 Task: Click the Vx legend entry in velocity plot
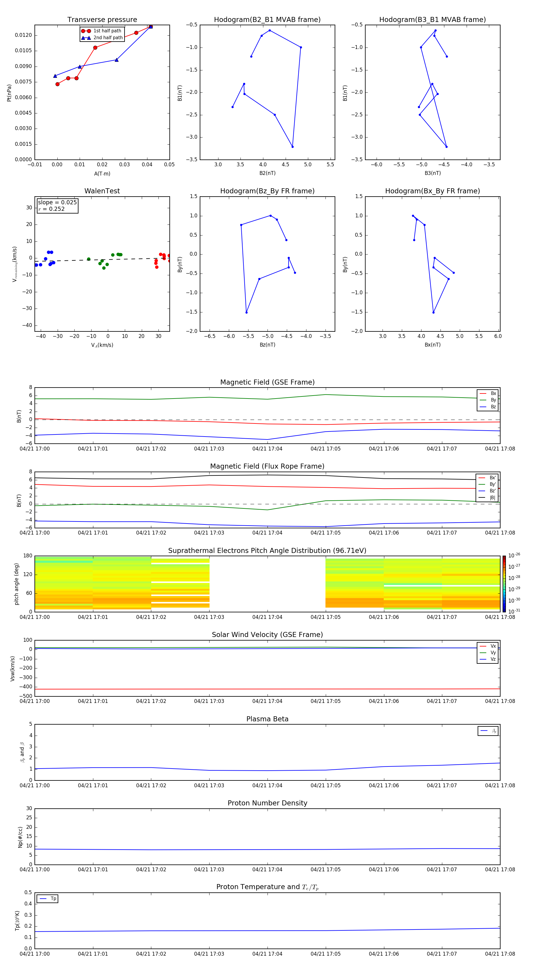(x=488, y=646)
